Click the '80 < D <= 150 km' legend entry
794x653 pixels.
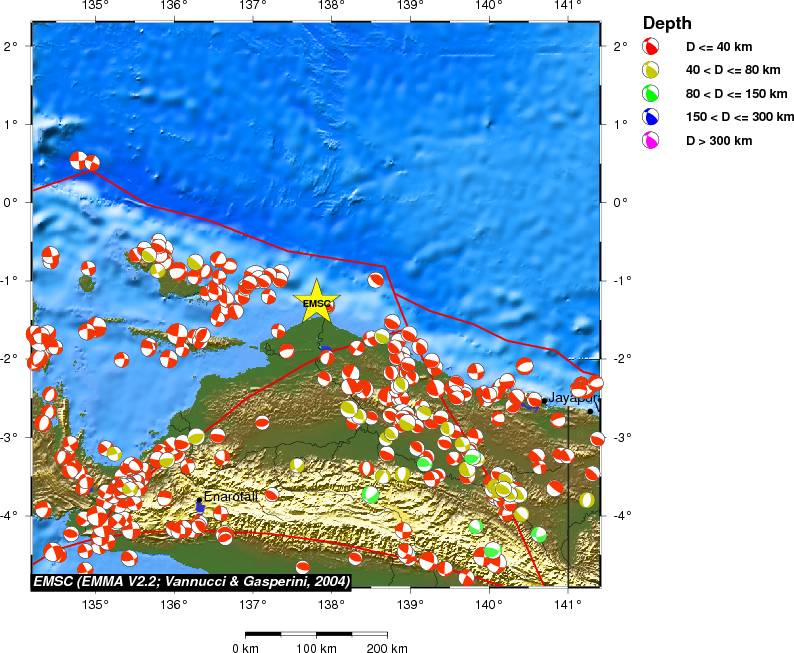point(733,93)
